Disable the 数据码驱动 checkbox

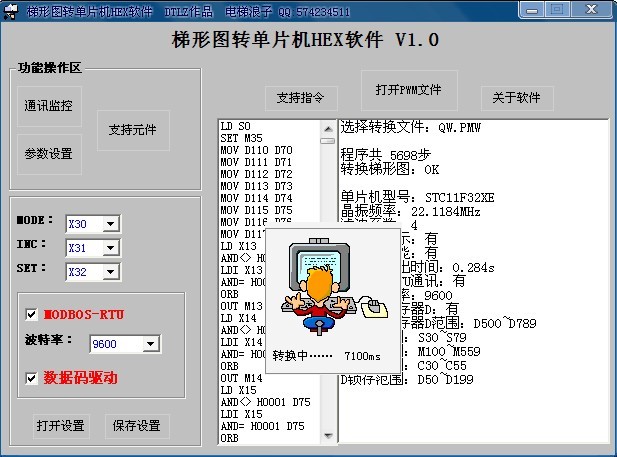(x=32, y=378)
